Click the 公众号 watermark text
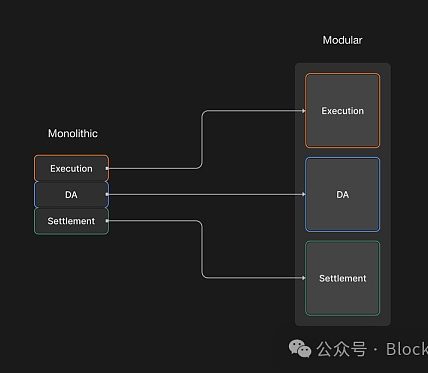The height and width of the screenshot is (373, 428). [342, 349]
